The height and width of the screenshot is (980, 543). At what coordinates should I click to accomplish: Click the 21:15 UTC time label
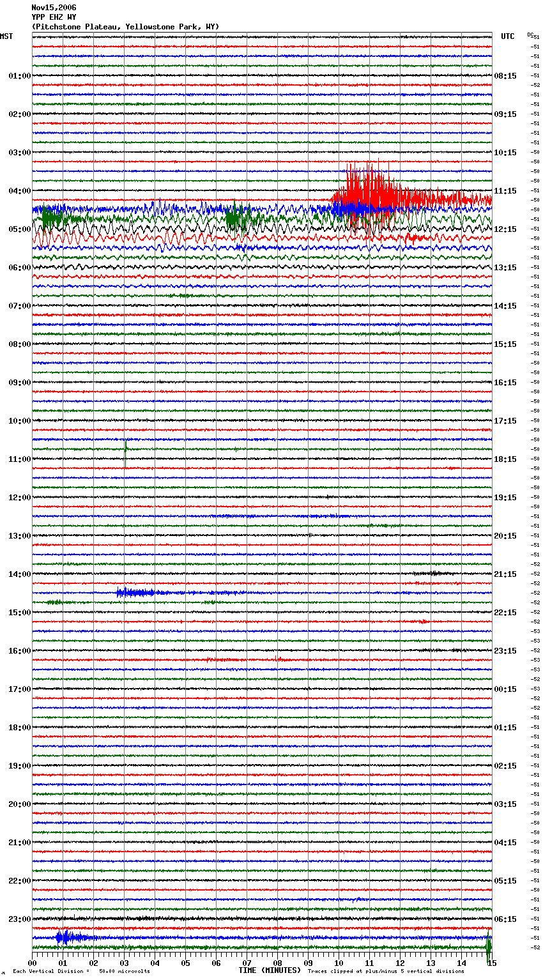point(505,574)
